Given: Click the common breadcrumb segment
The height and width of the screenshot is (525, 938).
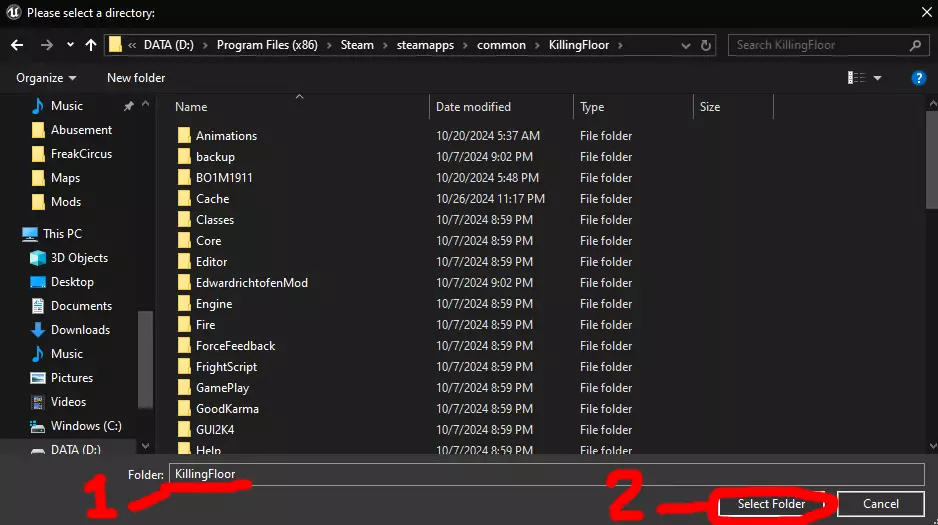Looking at the screenshot, I should pyautogui.click(x=501, y=45).
